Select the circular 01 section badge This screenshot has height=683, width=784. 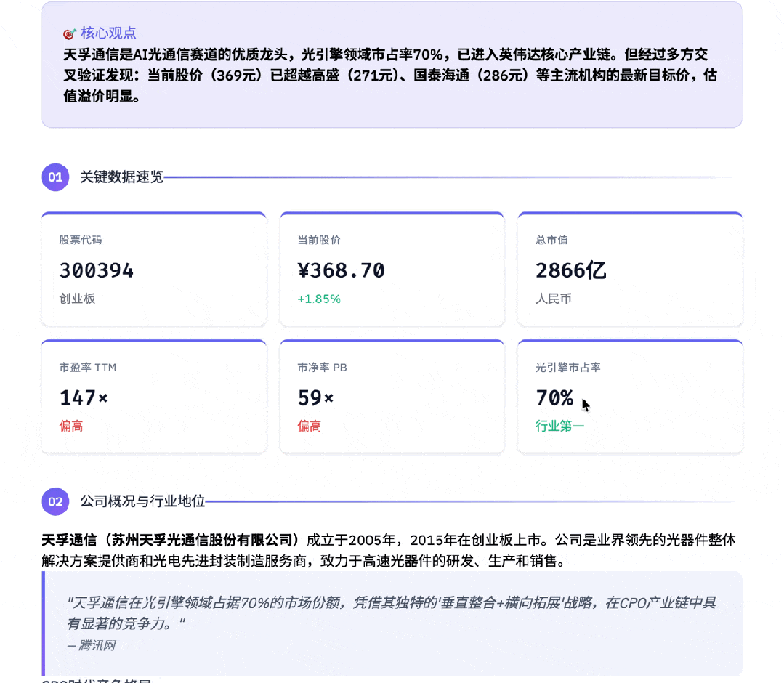55,177
